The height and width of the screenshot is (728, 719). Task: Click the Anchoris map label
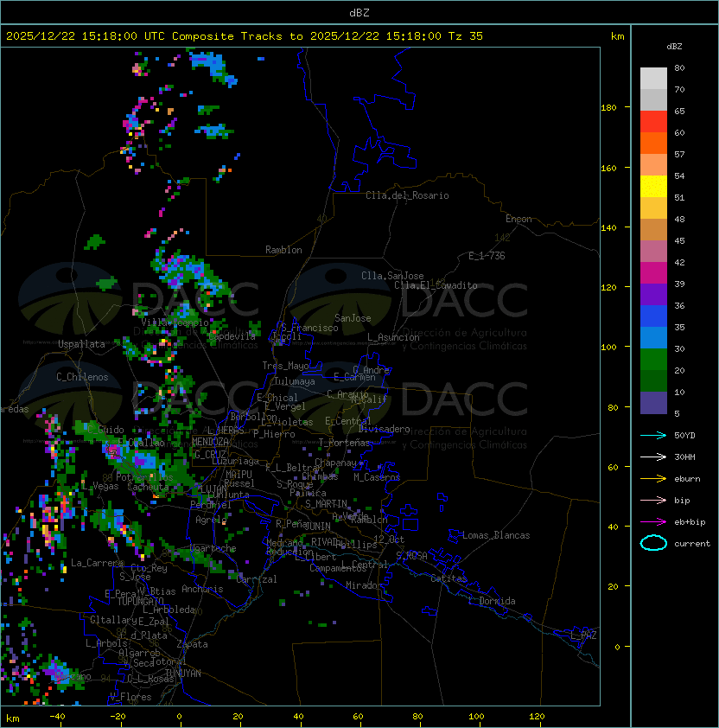point(202,589)
